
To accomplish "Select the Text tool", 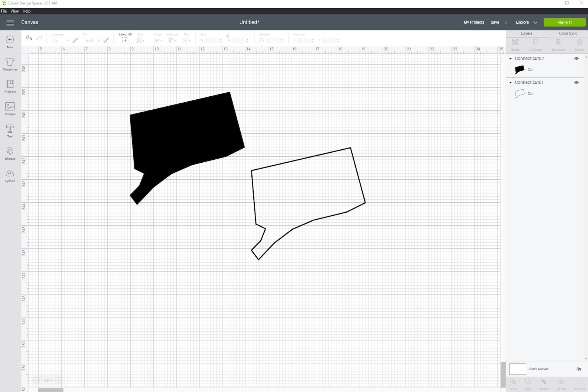I will [x=10, y=131].
